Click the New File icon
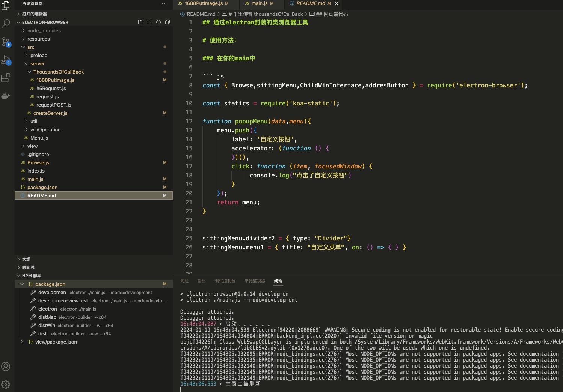 pyautogui.click(x=140, y=22)
